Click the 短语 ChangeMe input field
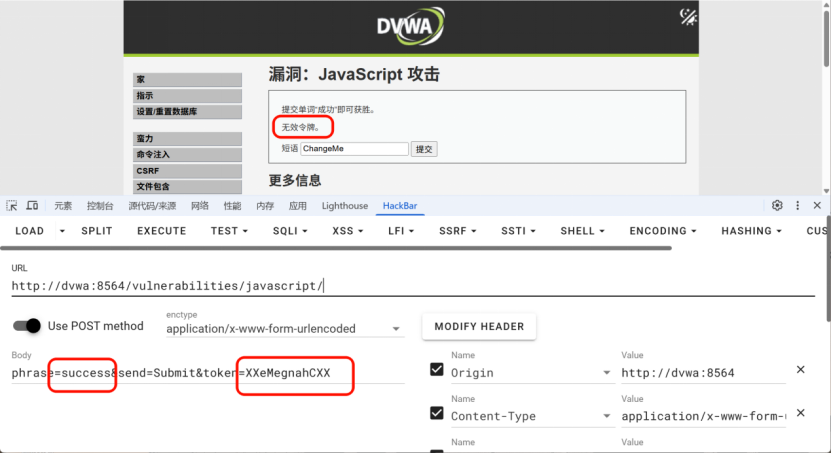The height and width of the screenshot is (454, 831). [x=355, y=149]
